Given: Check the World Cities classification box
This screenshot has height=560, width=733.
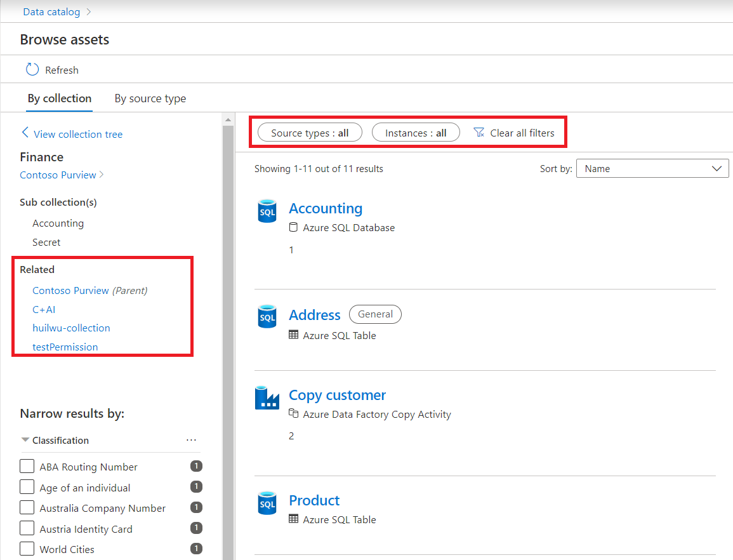Looking at the screenshot, I should (x=27, y=549).
